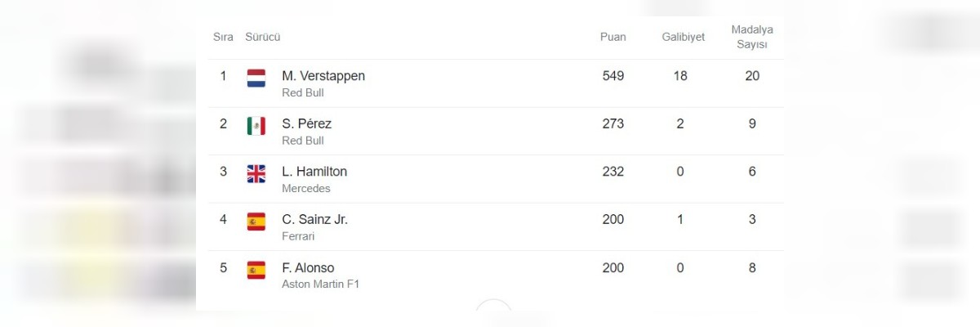Screen dimensions: 980x327
Task: Click the Netherlands flag beside M. Verstappen
Action: click(x=256, y=78)
